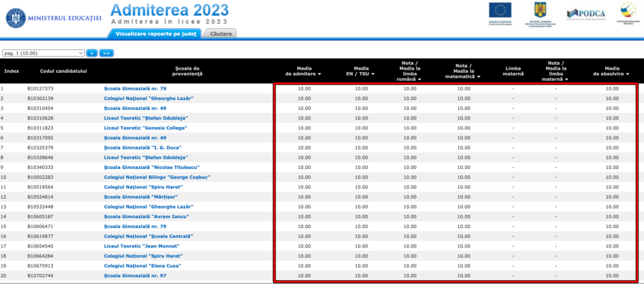The width and height of the screenshot is (644, 284).
Task: Open the page selector dropdown pag. 1 (10.00)
Action: pos(43,53)
